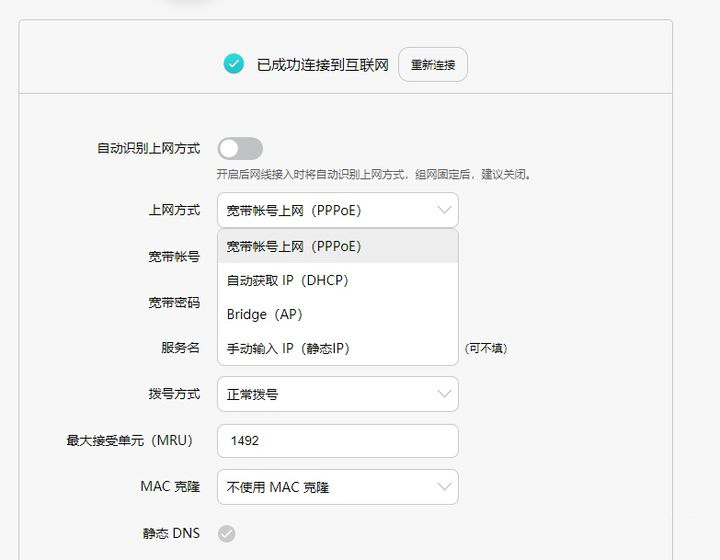Select 宽带帐号上网 (PPPoE) from the list
Viewport: 720px width, 560px height.
[x=294, y=246]
